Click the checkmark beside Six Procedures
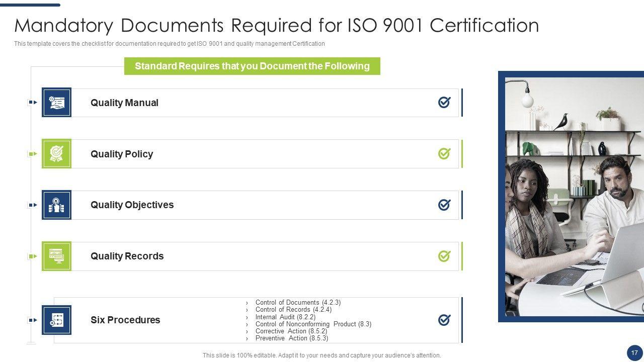644x362 pixels. pyautogui.click(x=444, y=320)
